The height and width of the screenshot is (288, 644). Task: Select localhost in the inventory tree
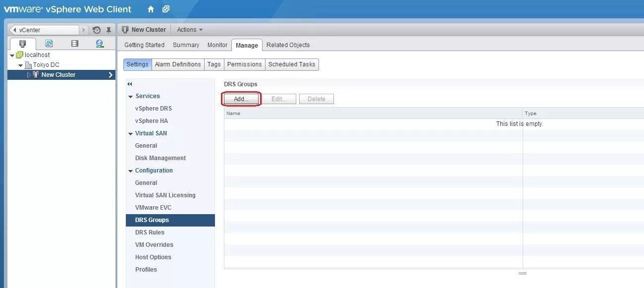37,55
